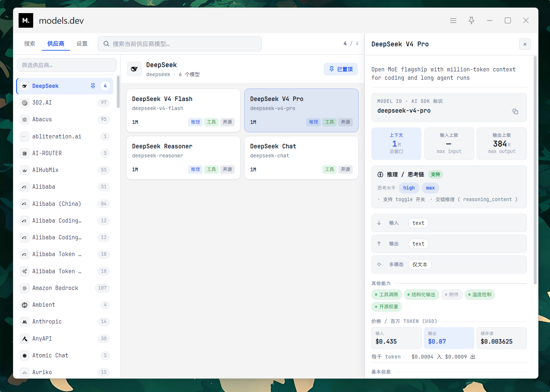Focus the 筛选供应商 filter field
The height and width of the screenshot is (392, 550).
[67, 65]
